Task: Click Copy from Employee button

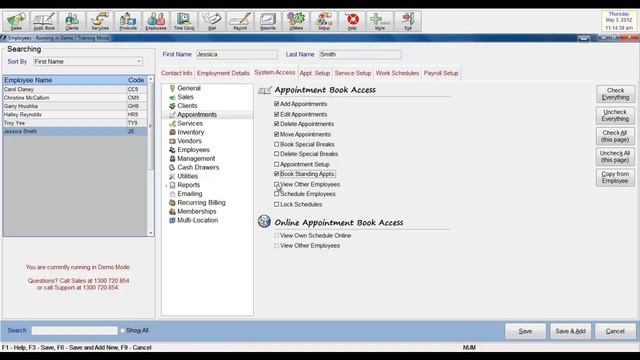Action: 615,177
